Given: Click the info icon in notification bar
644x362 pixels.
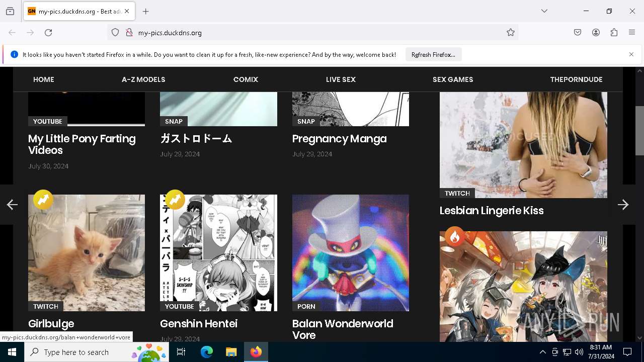Looking at the screenshot, I should pos(14,54).
